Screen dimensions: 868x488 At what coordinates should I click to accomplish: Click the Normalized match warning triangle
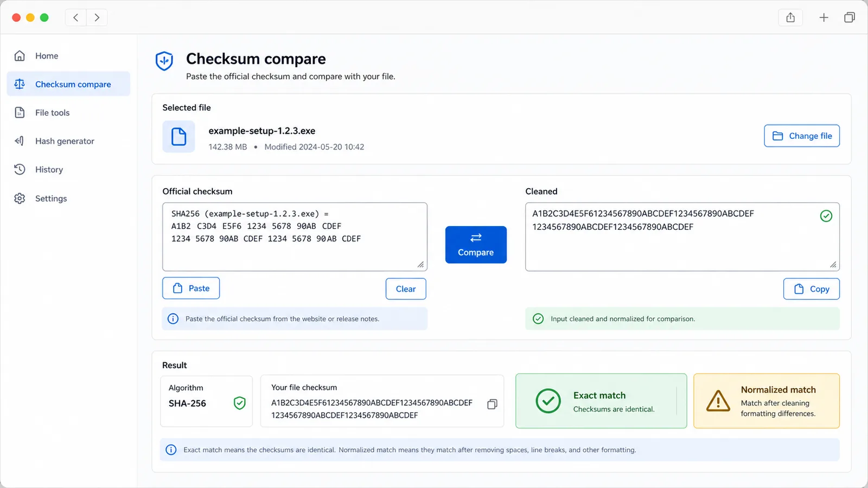[718, 401]
